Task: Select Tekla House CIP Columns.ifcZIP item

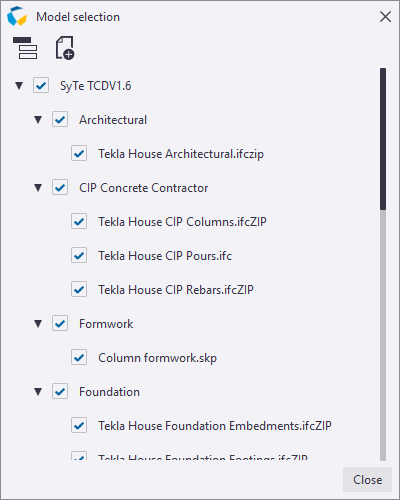Action: tap(182, 222)
